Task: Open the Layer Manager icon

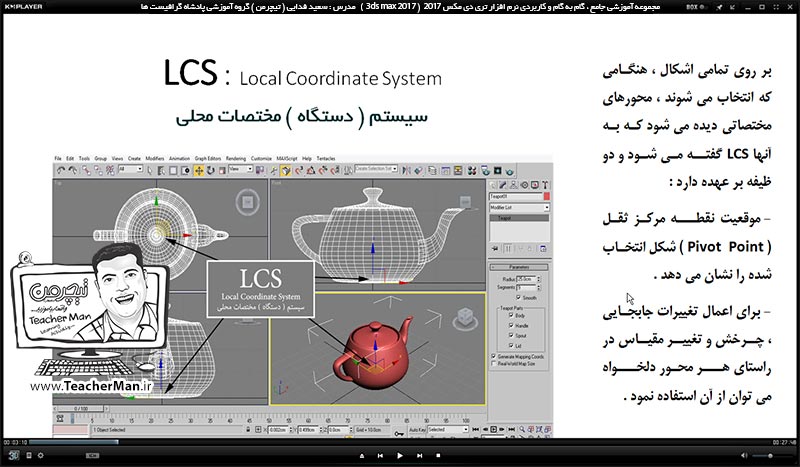Action: pyautogui.click(x=432, y=170)
